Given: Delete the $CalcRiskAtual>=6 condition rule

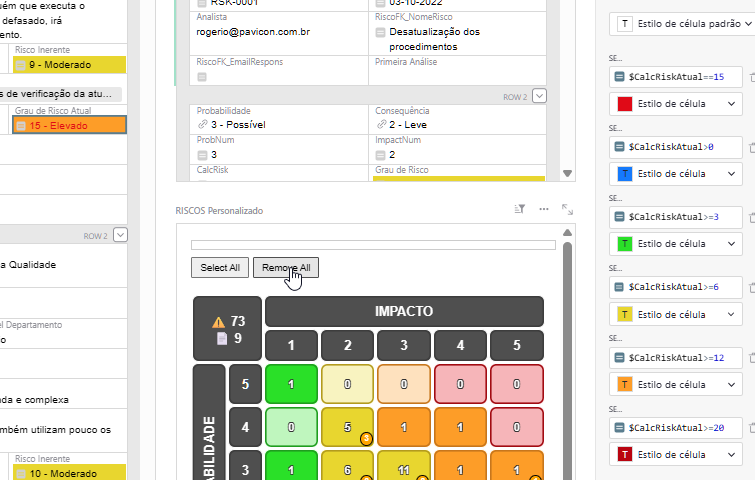Looking at the screenshot, I should pyautogui.click(x=751, y=287).
